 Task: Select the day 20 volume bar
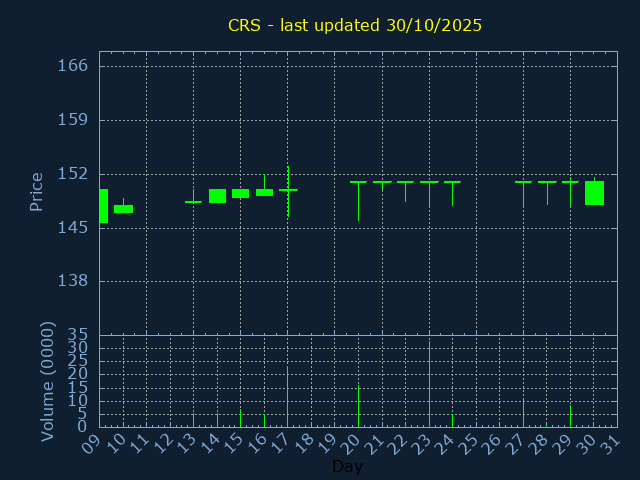(x=358, y=407)
